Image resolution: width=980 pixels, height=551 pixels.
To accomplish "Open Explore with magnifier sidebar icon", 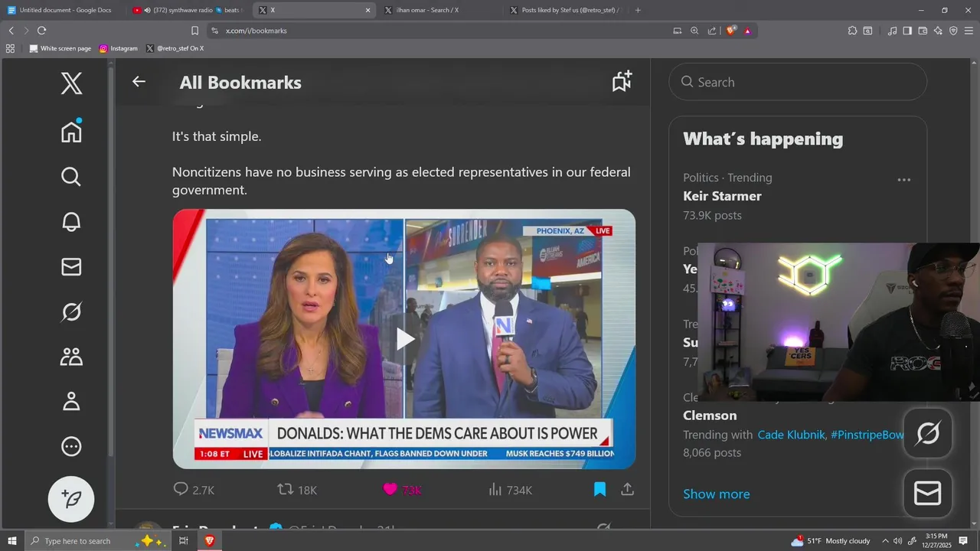I will point(71,177).
